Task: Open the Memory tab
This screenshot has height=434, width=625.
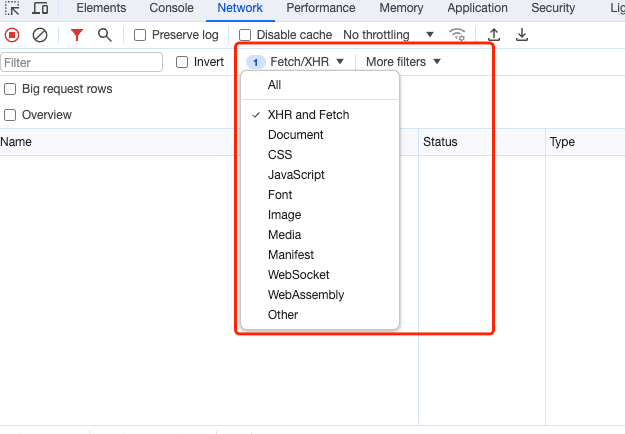Action: (x=401, y=8)
